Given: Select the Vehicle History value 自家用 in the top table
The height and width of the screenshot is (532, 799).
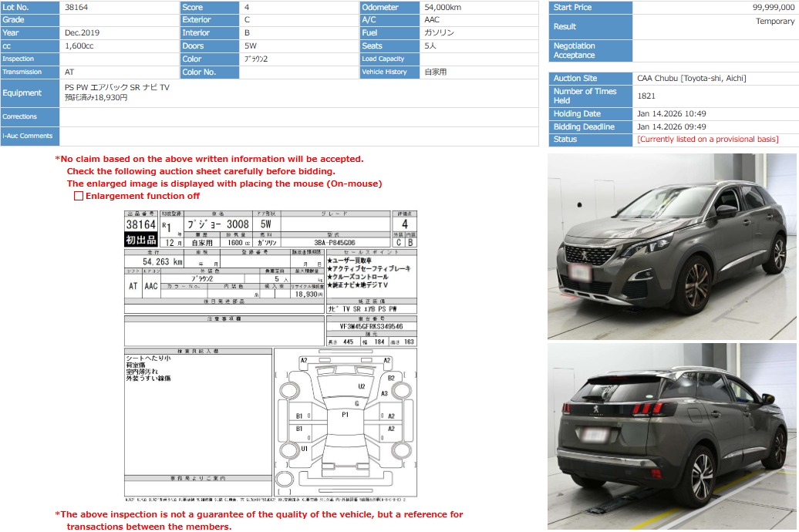Looking at the screenshot, I should (436, 72).
